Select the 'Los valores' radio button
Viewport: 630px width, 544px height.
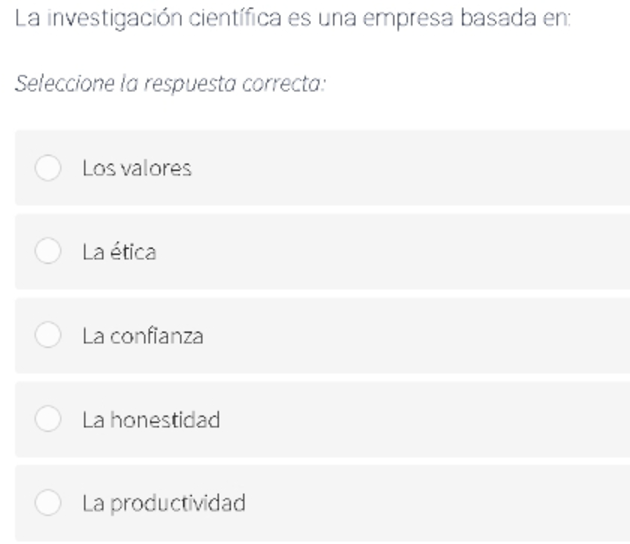pos(48,168)
